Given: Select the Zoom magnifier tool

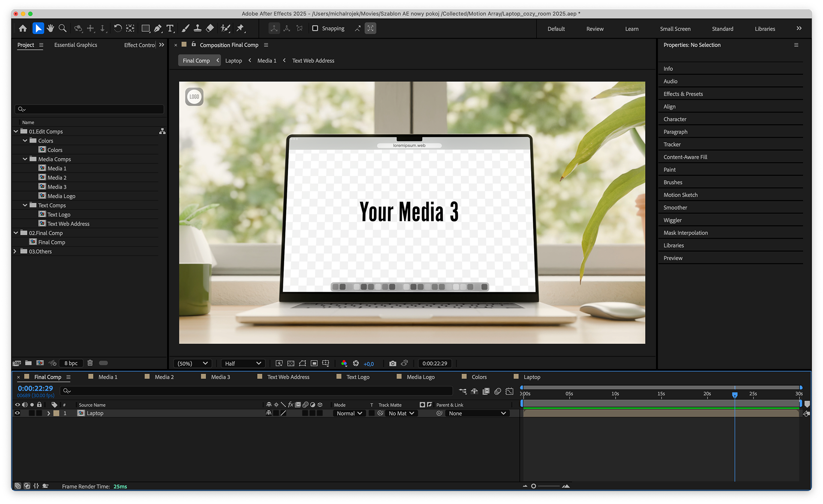Looking at the screenshot, I should (63, 28).
